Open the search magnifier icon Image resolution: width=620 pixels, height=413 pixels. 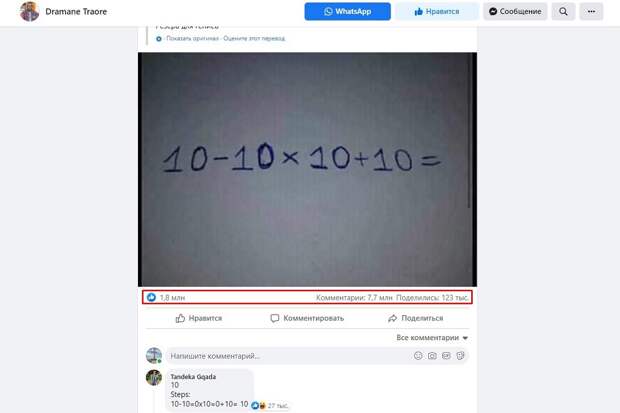[563, 11]
